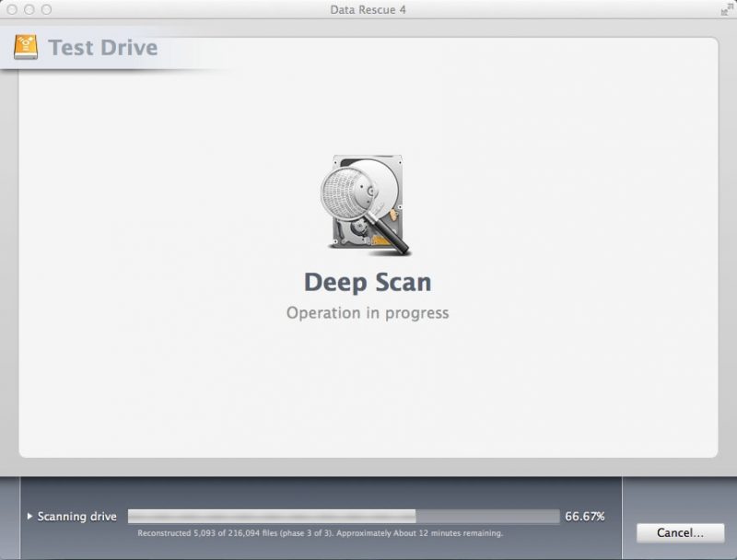Click the Deep Scan hard drive magnifier icon
737x560 pixels.
[366, 204]
